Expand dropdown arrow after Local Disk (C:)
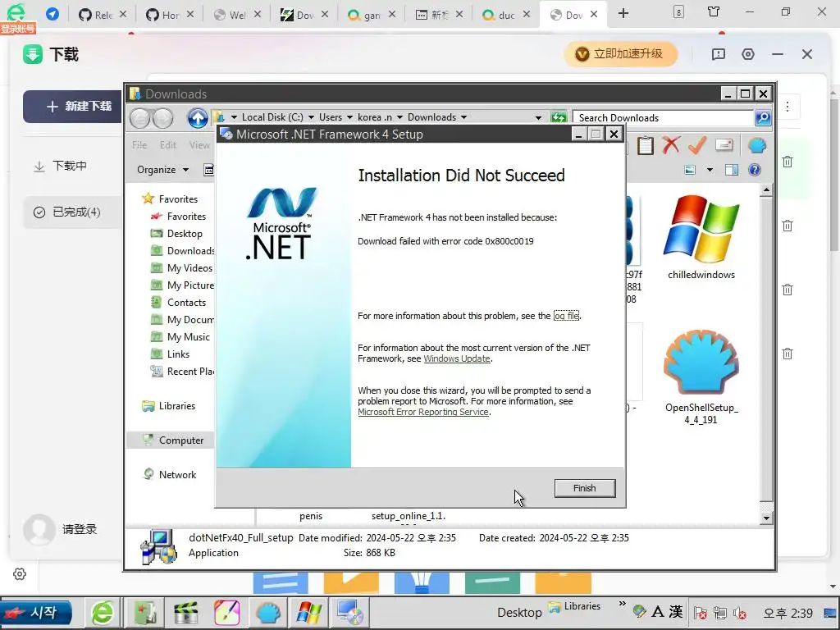Image resolution: width=840 pixels, height=630 pixels. point(311,117)
